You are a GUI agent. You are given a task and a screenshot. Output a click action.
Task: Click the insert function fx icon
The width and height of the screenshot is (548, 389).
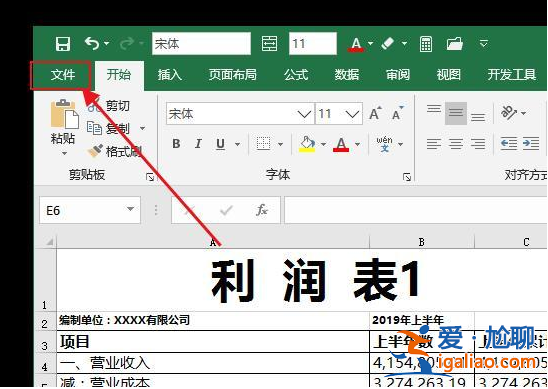(x=261, y=210)
